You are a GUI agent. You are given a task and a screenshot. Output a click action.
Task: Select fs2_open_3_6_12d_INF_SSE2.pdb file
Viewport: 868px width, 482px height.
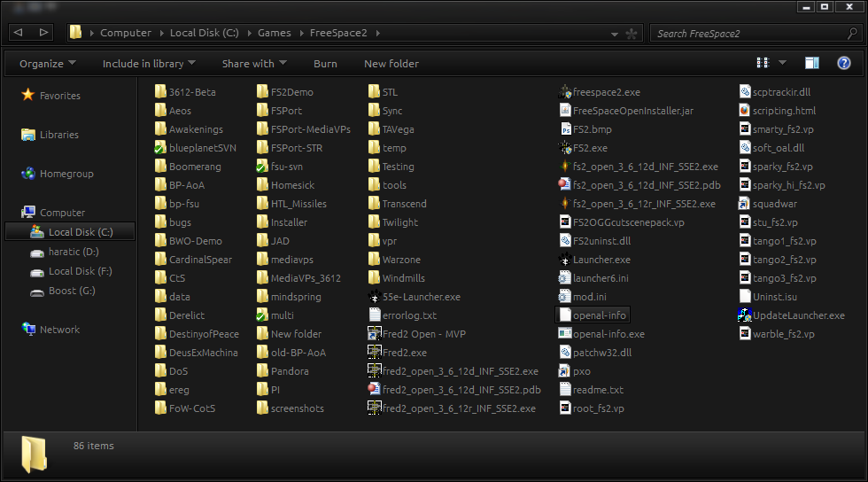[x=639, y=185]
